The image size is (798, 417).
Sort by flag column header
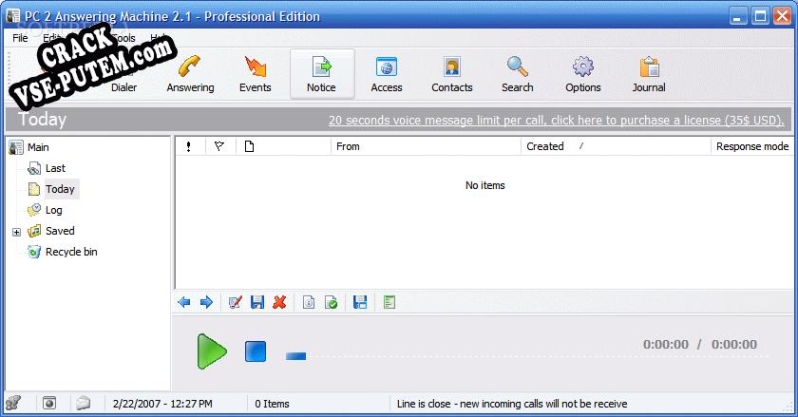click(219, 147)
